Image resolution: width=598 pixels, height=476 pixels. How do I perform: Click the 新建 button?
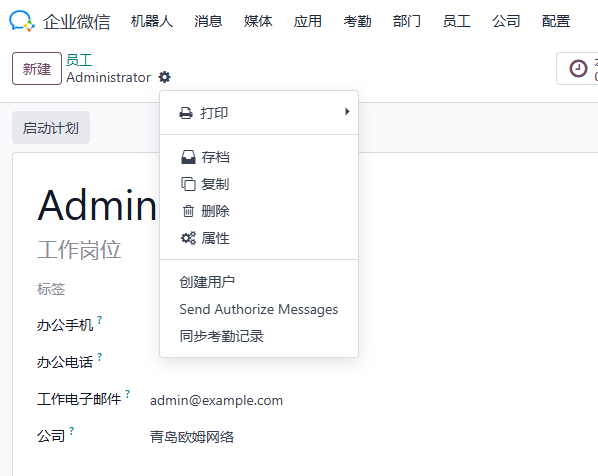coord(37,69)
